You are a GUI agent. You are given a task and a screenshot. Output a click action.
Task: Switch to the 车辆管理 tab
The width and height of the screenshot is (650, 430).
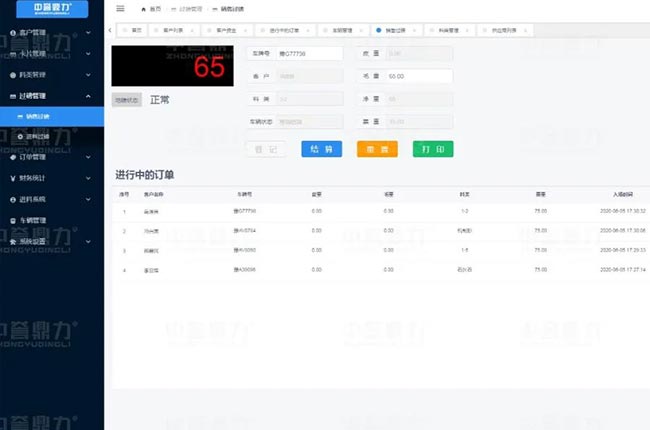pos(342,30)
